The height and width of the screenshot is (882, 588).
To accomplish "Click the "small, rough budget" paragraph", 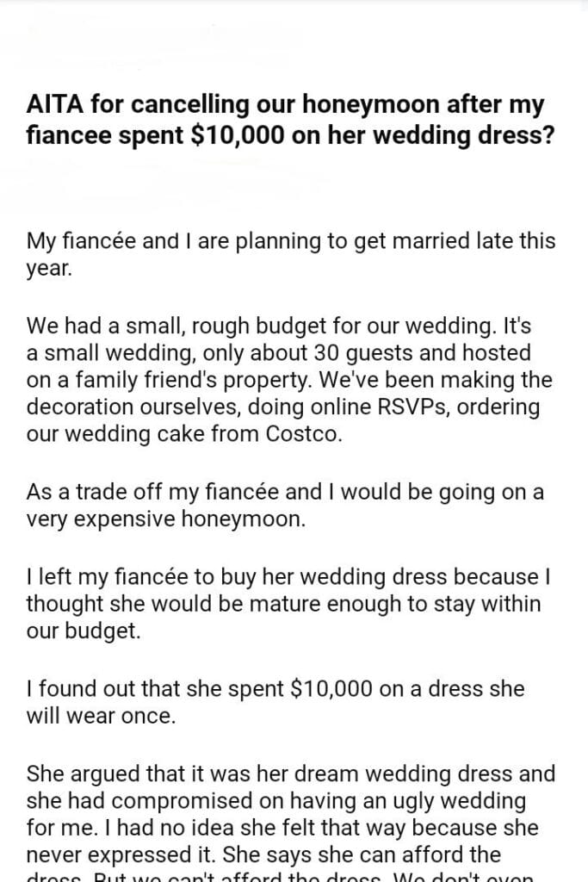I will (x=289, y=380).
